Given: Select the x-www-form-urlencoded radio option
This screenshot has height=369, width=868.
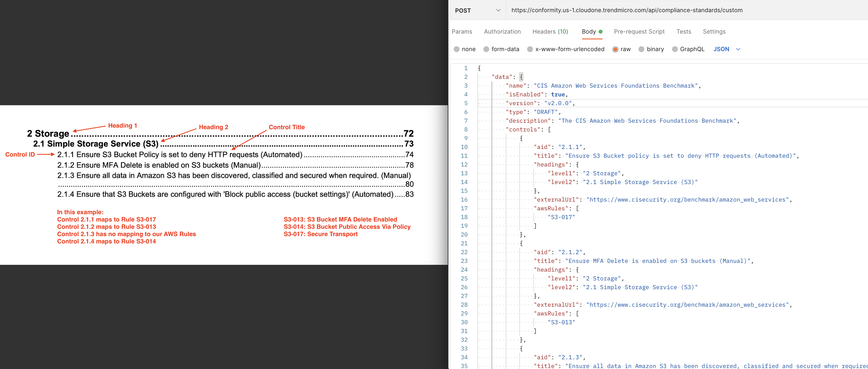Looking at the screenshot, I should click(x=530, y=49).
